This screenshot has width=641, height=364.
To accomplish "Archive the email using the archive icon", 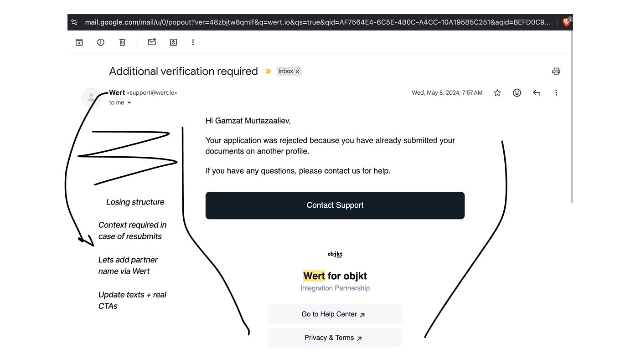I will (x=79, y=42).
